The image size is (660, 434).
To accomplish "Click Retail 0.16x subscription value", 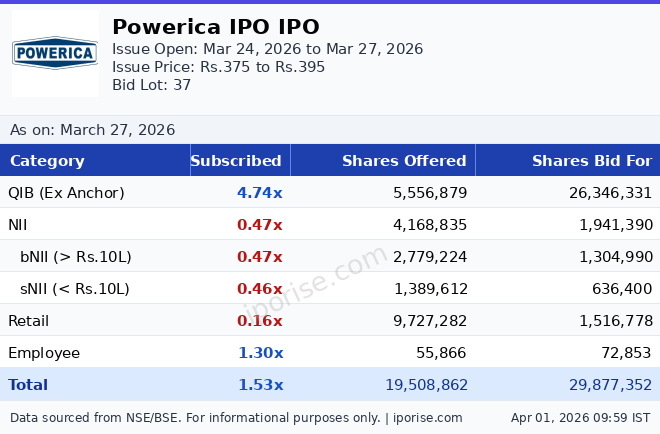I will point(259,321).
